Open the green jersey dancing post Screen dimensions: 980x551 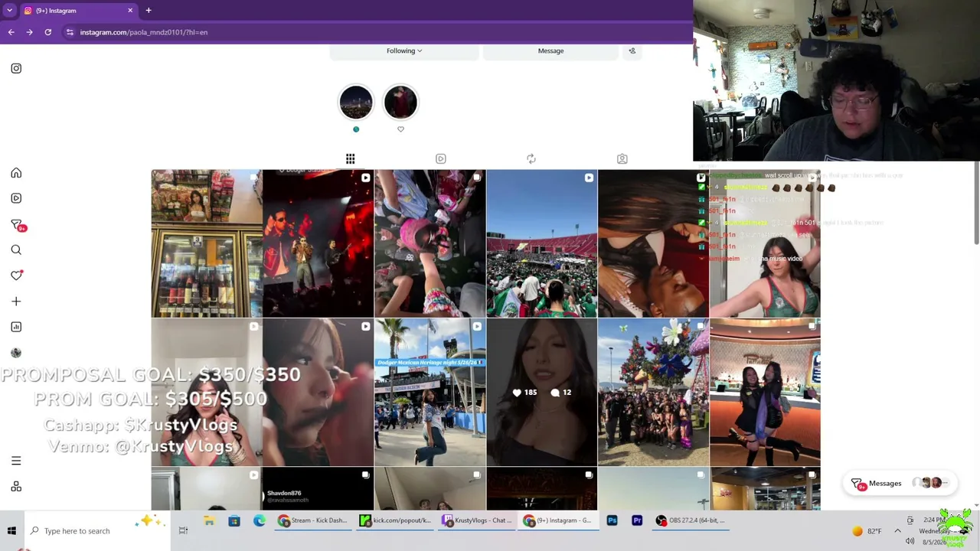[x=766, y=243]
